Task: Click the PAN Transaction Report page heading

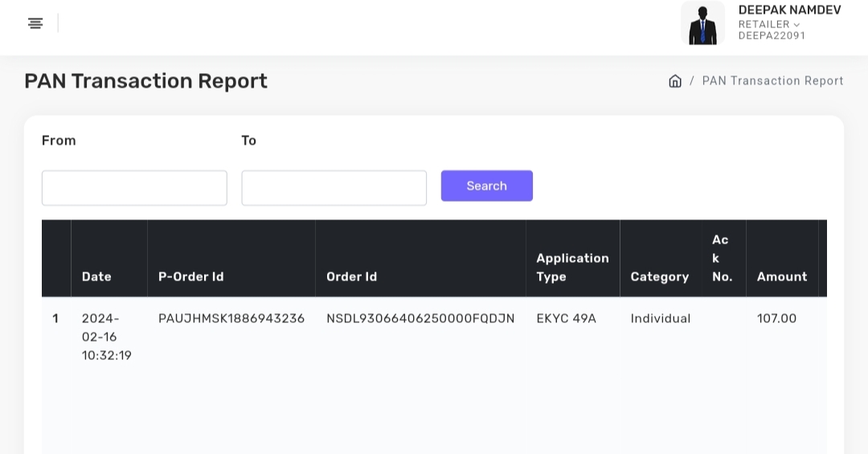Action: [145, 81]
